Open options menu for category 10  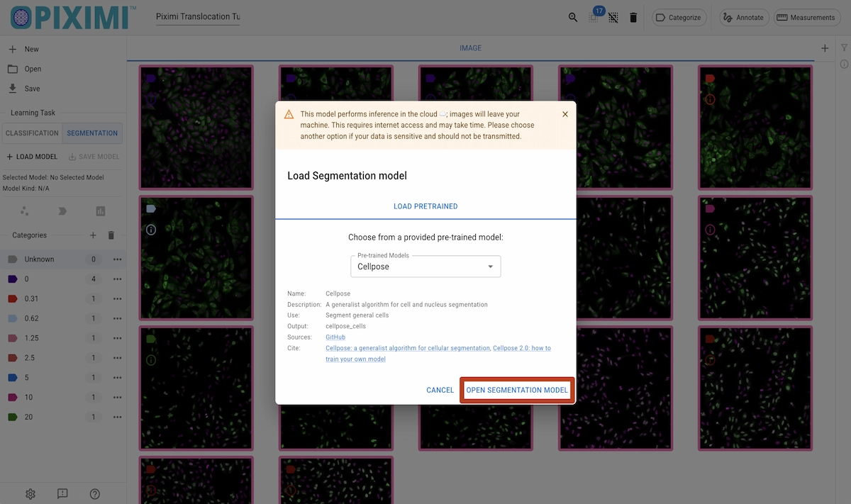point(118,398)
